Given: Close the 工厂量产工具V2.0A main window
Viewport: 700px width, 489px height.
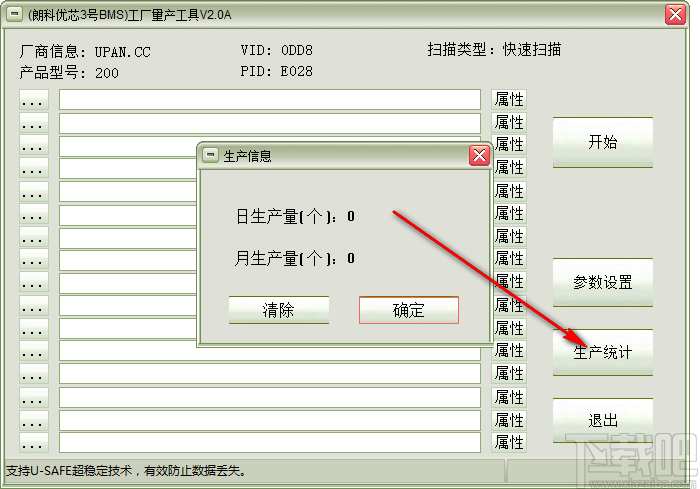Looking at the screenshot, I should pyautogui.click(x=675, y=14).
